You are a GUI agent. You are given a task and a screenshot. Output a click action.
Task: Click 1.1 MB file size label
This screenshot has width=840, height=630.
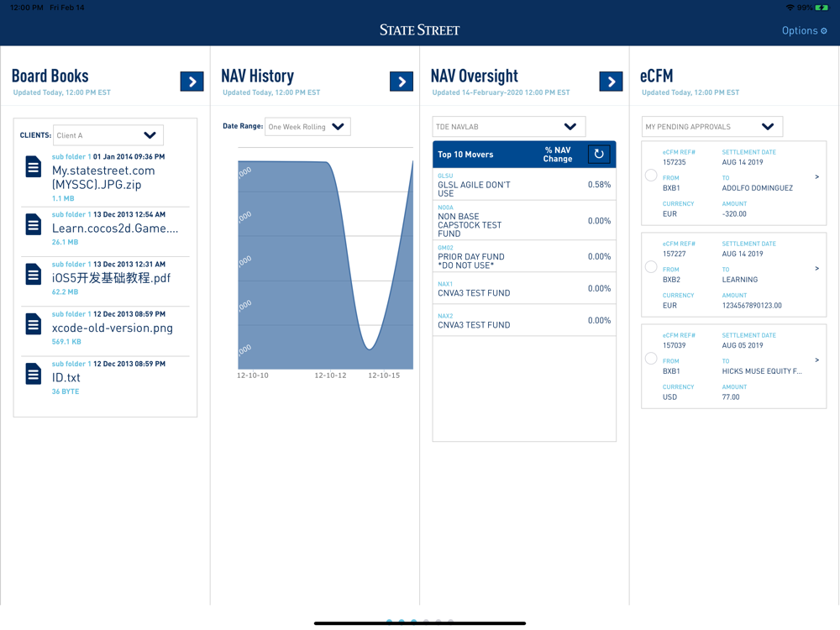63,198
